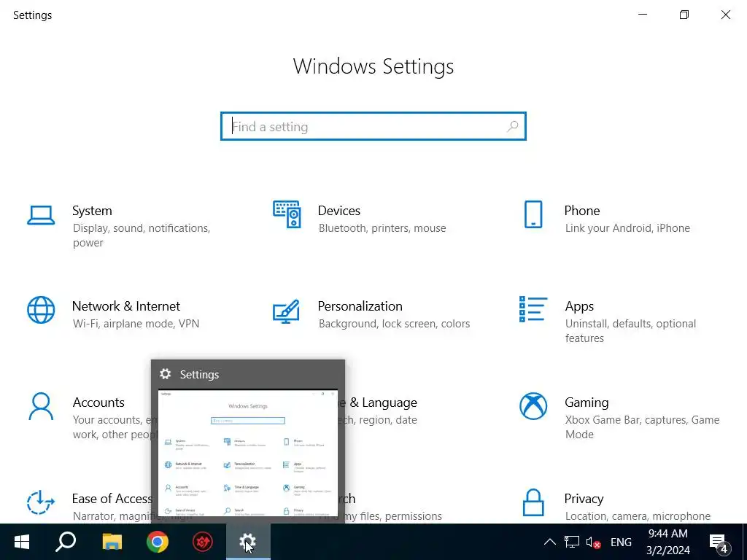
Task: Click the 'Settings' preview popup title
Action: click(x=199, y=374)
